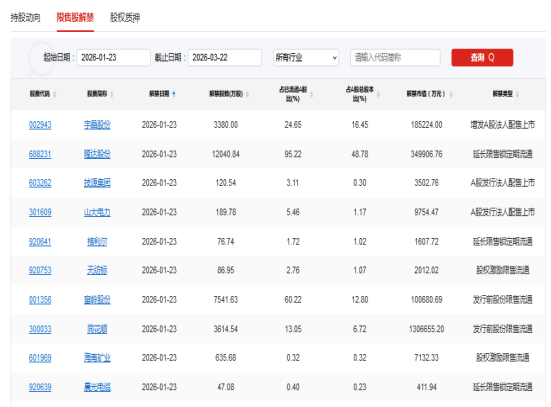Select 限售股解禁 tab

(x=75, y=17)
